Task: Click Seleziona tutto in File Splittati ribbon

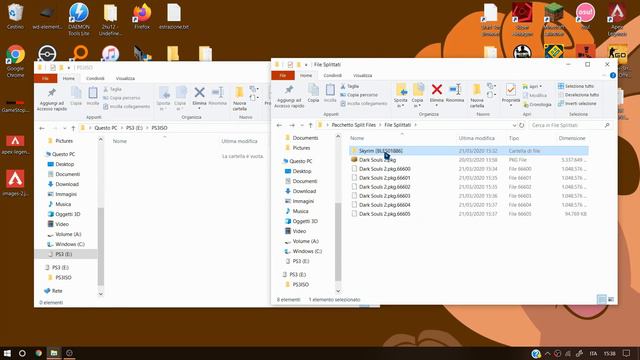Action: point(576,86)
